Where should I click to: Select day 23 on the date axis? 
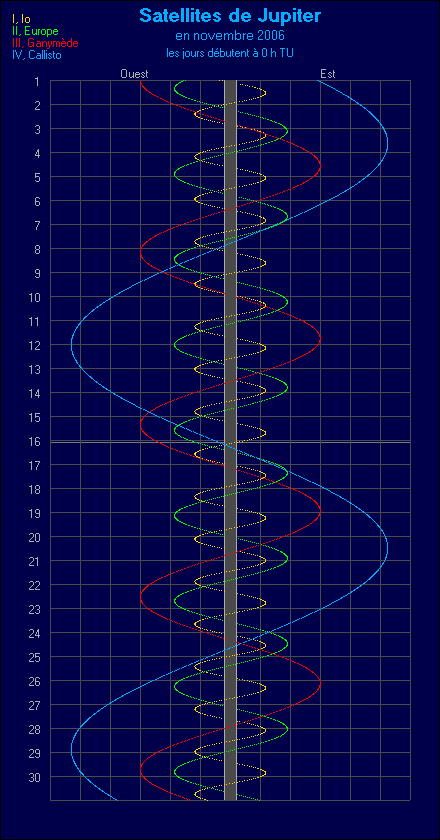click(34, 609)
